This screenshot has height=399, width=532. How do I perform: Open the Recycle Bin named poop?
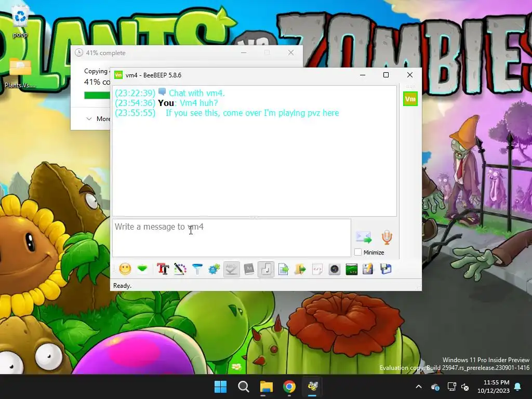[20, 22]
